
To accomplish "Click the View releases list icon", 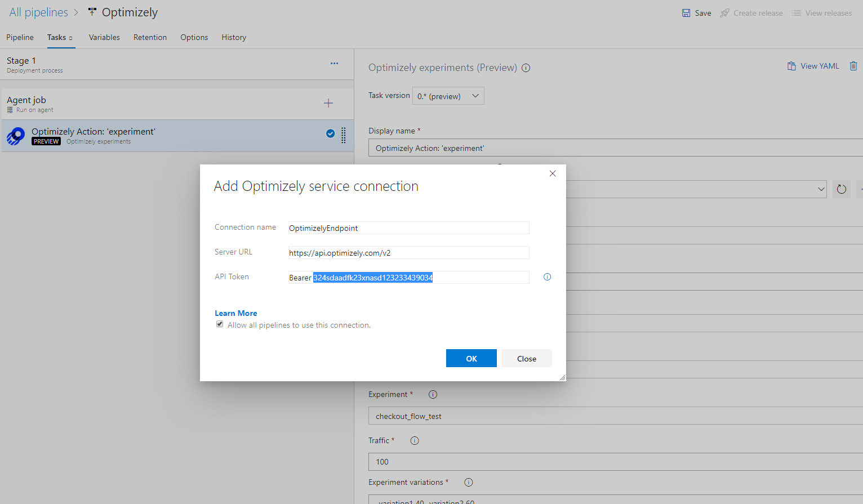I will pos(797,13).
